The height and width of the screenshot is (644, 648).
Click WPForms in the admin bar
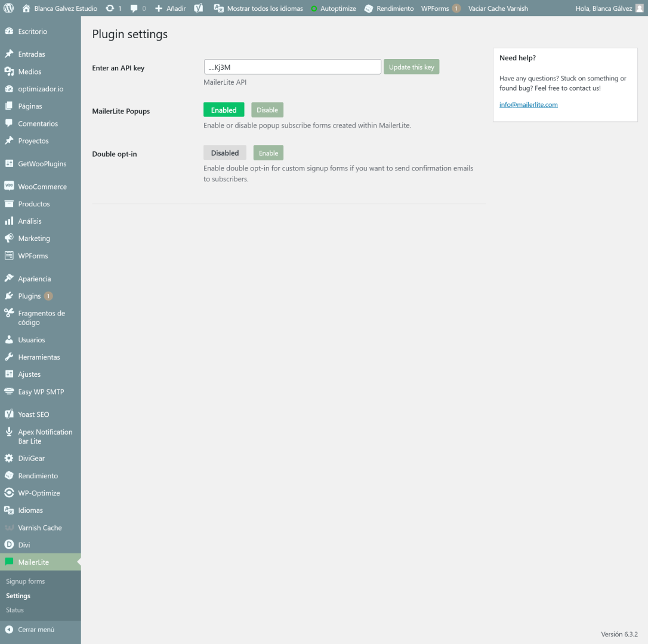(435, 8)
